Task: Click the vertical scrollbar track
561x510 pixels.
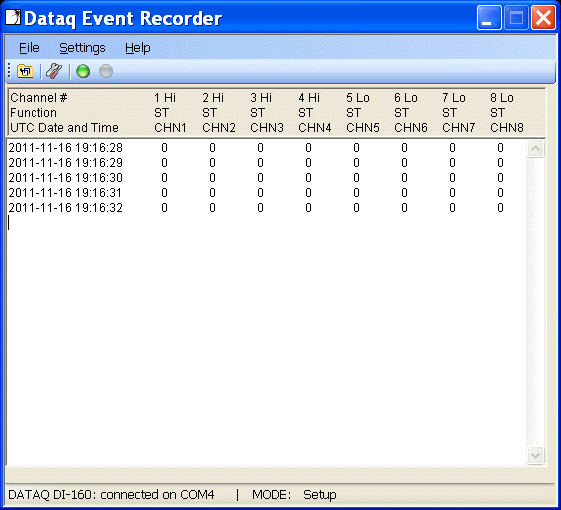Action: pyautogui.click(x=536, y=302)
